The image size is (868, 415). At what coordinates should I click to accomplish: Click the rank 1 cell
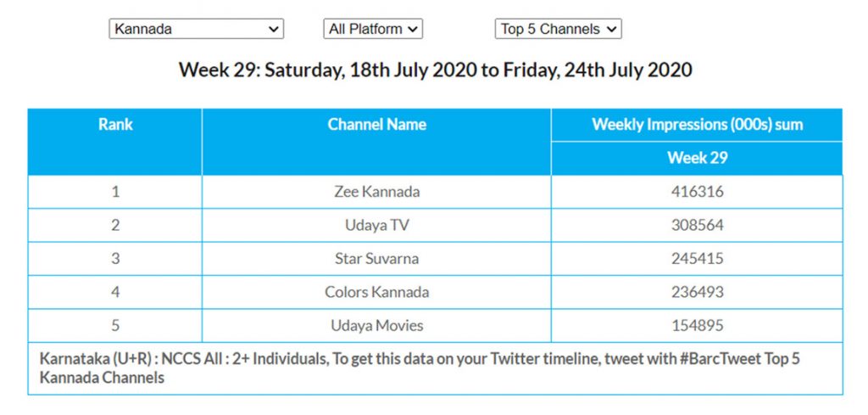(115, 192)
